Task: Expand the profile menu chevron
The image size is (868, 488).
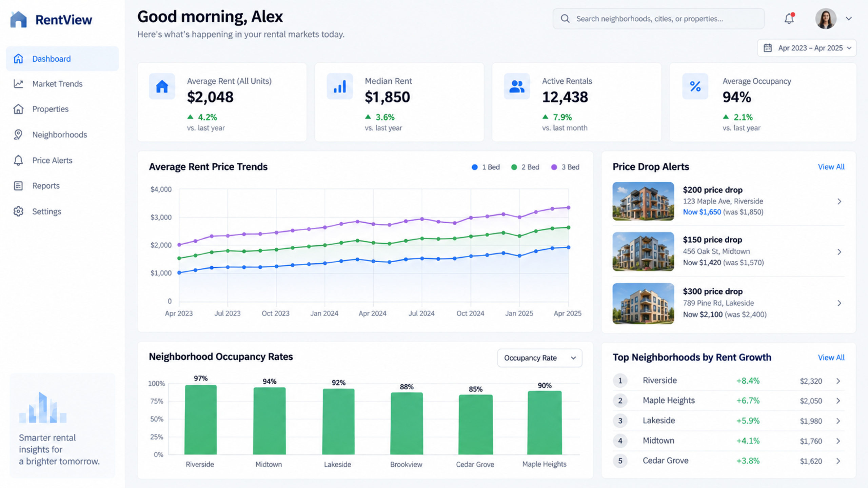Action: pyautogui.click(x=849, y=19)
